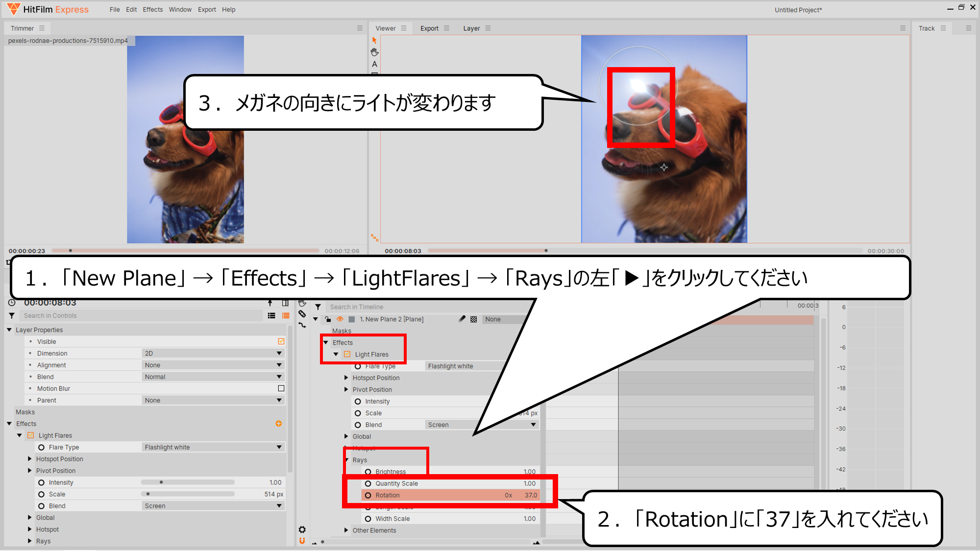
Task: Toggle Light Flares checkbox in Controls panel
Action: [31, 435]
